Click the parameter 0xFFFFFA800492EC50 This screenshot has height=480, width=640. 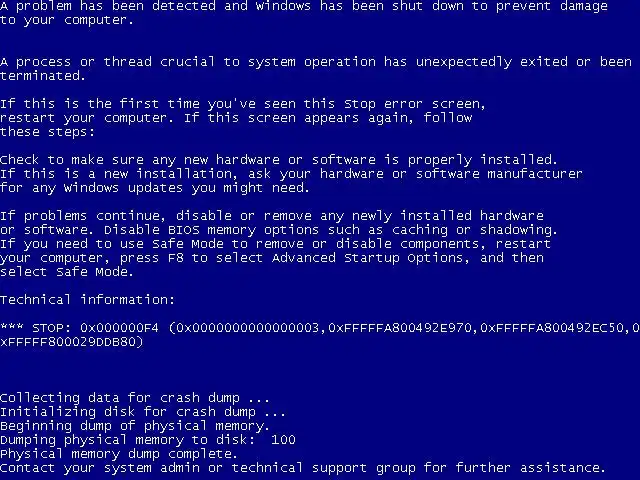[x=552, y=328]
